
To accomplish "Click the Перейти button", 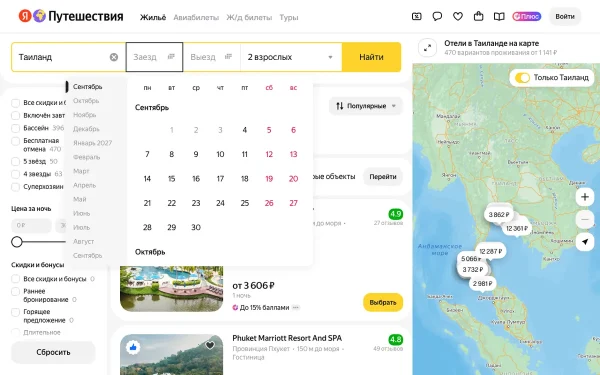I will point(383,177).
